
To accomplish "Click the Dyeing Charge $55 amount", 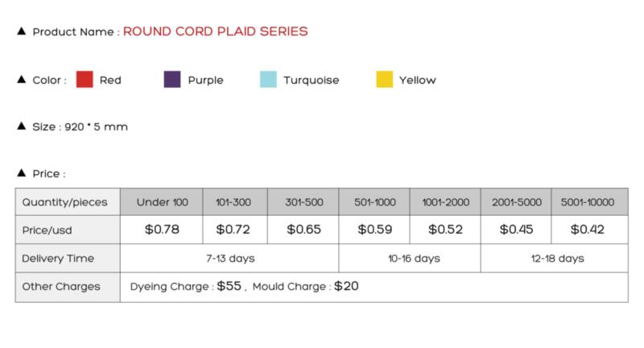I will click(x=229, y=286).
